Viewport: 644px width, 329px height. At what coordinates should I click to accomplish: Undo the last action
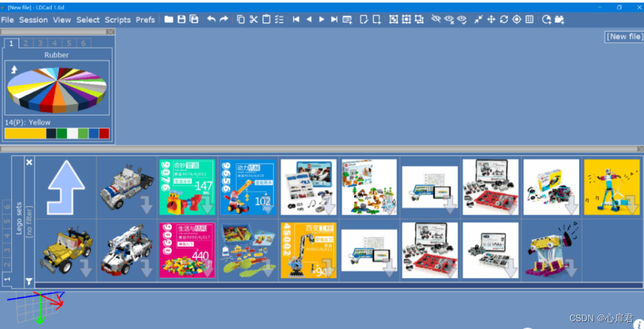[x=211, y=19]
